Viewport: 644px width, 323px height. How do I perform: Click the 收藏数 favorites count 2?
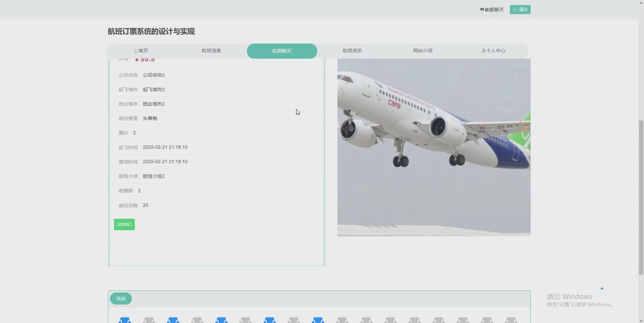139,191
